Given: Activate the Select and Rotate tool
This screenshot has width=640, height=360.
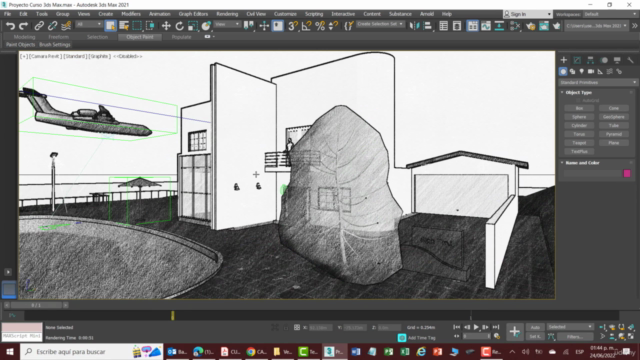Looking at the screenshot, I should coord(179,26).
